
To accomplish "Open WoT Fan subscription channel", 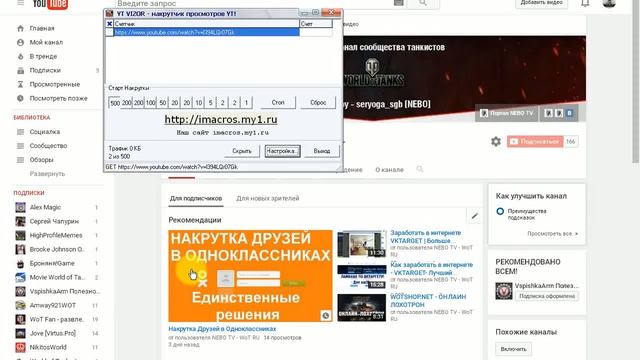I will [x=56, y=319].
